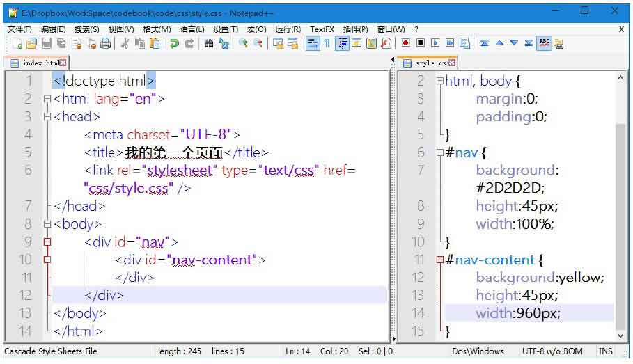Switch to the index.html tab

tap(36, 63)
